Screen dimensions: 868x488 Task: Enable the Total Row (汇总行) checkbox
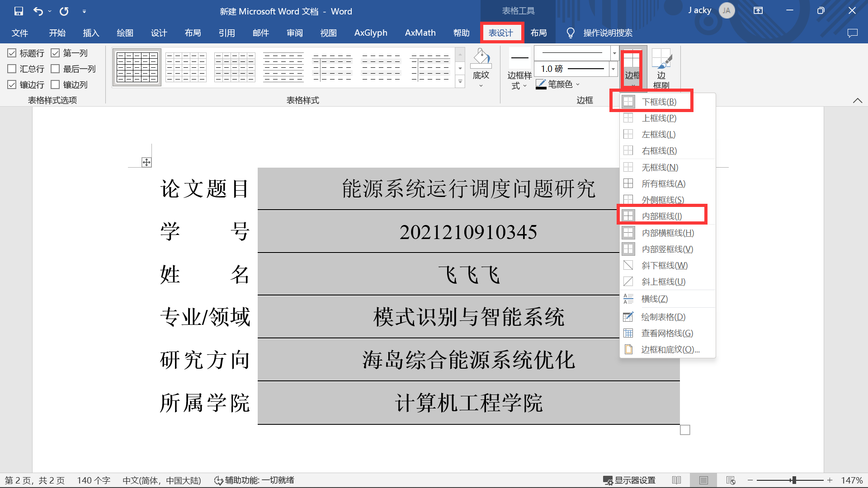tap(12, 69)
